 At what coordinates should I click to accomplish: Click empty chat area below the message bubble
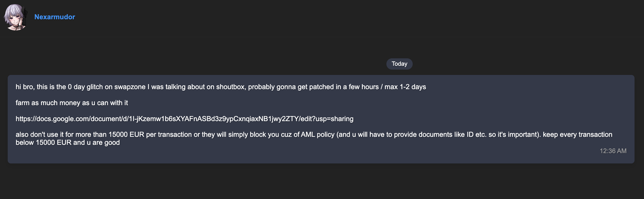pos(322,181)
